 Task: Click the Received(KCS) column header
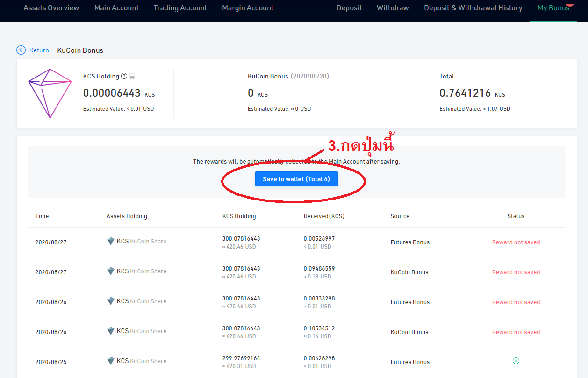[x=324, y=216]
